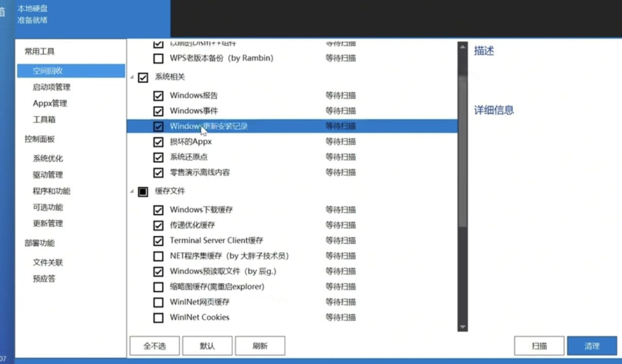
Task: Click scrollbar down arrow in list
Action: click(x=463, y=328)
